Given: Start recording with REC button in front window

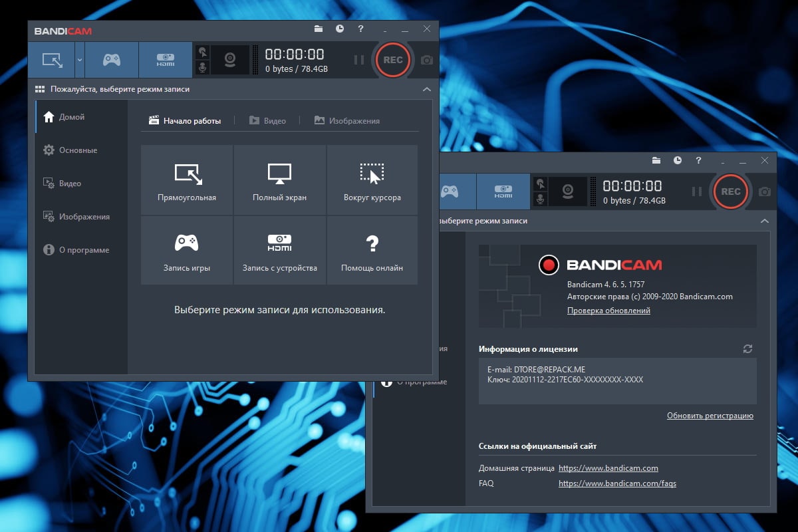Looking at the screenshot, I should pos(393,60).
